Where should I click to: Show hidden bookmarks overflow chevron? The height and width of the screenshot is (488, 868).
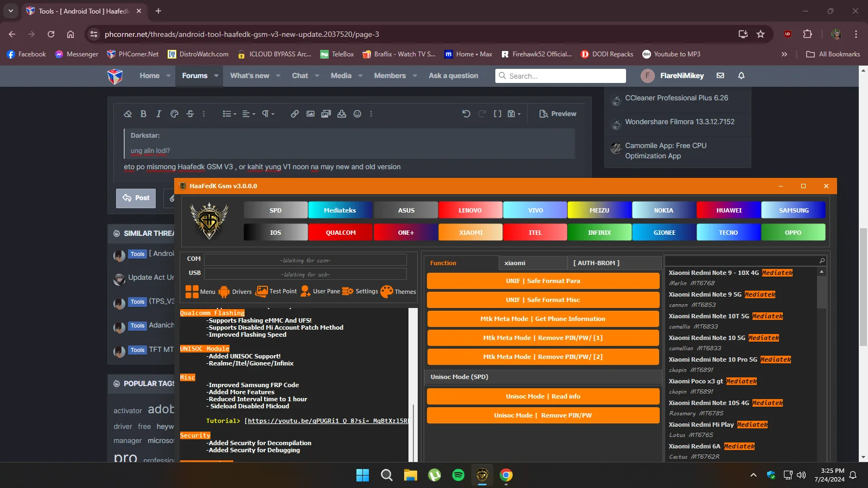click(x=784, y=54)
